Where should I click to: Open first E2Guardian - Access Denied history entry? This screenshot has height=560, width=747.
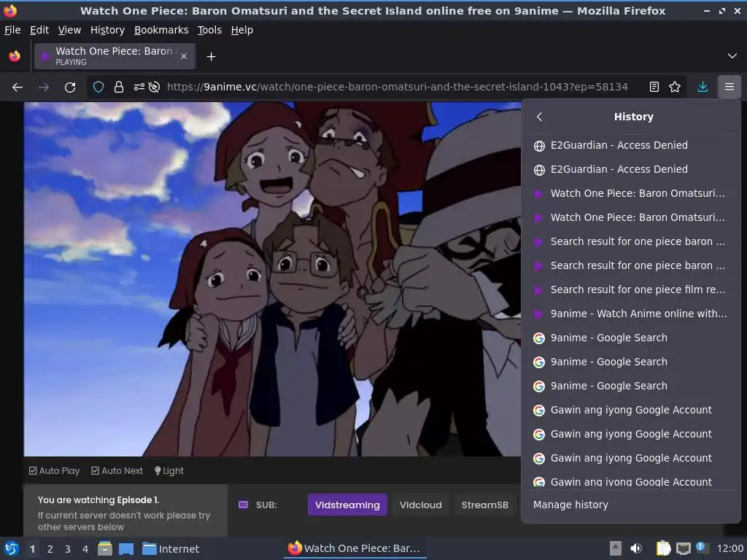tap(631, 145)
